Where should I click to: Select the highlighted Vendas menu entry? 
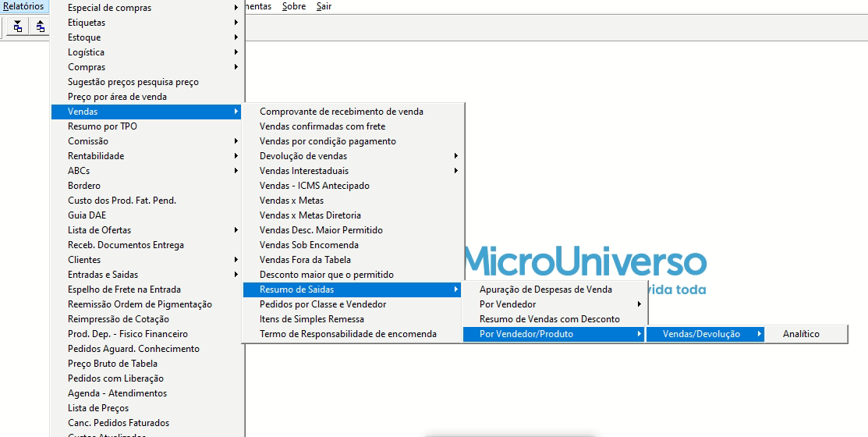coord(147,112)
